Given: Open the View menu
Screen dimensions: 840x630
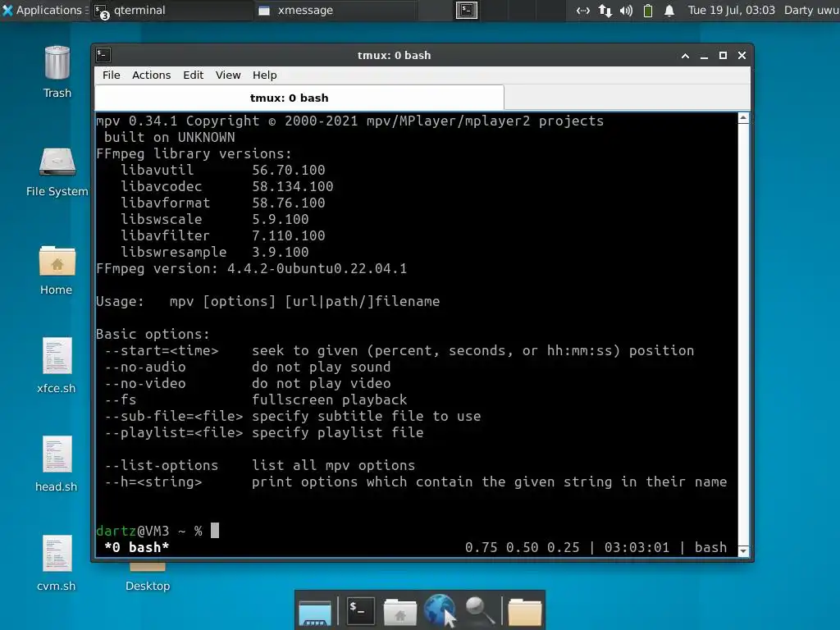Looking at the screenshot, I should (x=228, y=75).
